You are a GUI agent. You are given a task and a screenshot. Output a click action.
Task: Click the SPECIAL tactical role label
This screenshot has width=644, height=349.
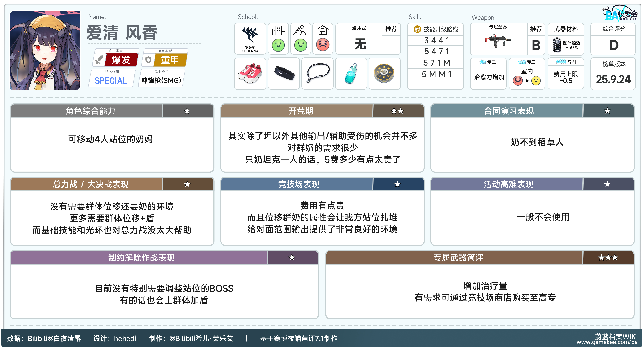(111, 81)
